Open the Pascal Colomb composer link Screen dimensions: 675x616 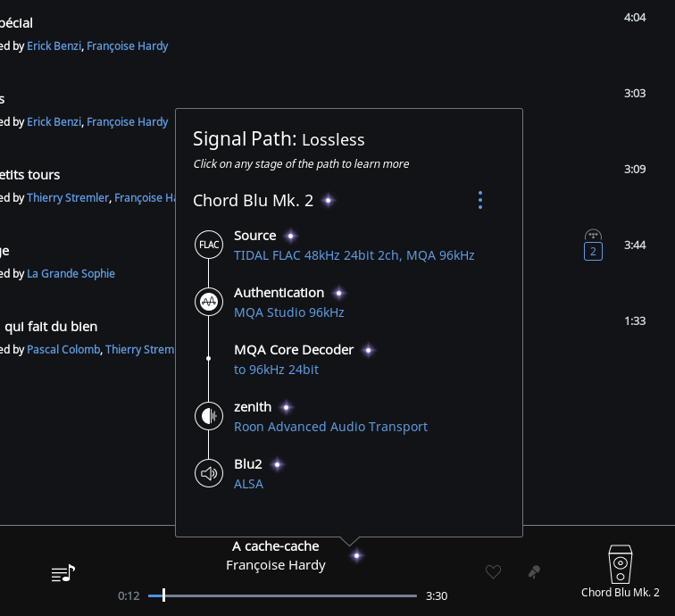tap(63, 349)
